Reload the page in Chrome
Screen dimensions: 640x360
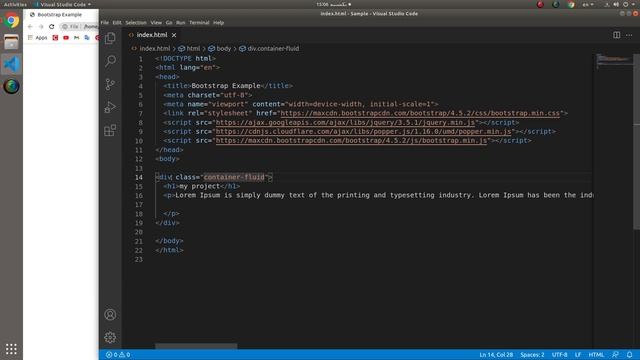click(51, 27)
